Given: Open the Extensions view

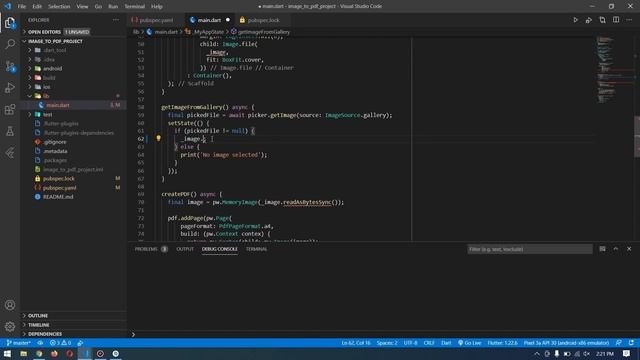Looking at the screenshot, I should pos(10,109).
